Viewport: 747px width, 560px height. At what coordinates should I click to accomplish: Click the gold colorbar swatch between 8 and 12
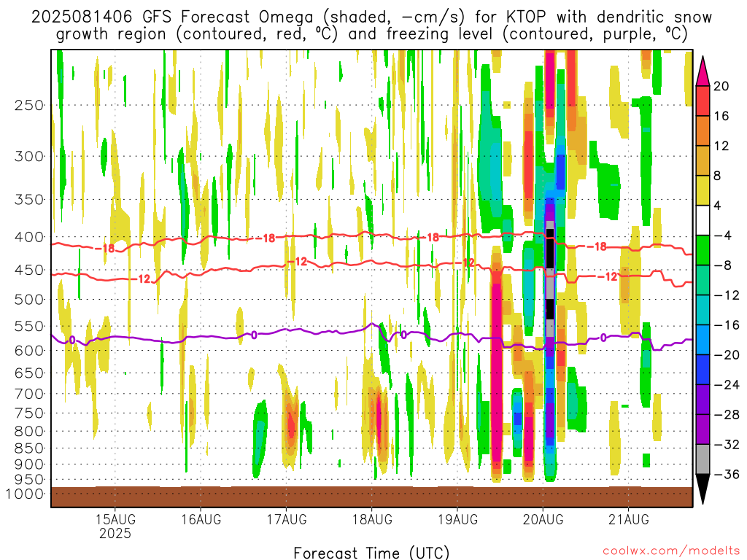tap(703, 161)
